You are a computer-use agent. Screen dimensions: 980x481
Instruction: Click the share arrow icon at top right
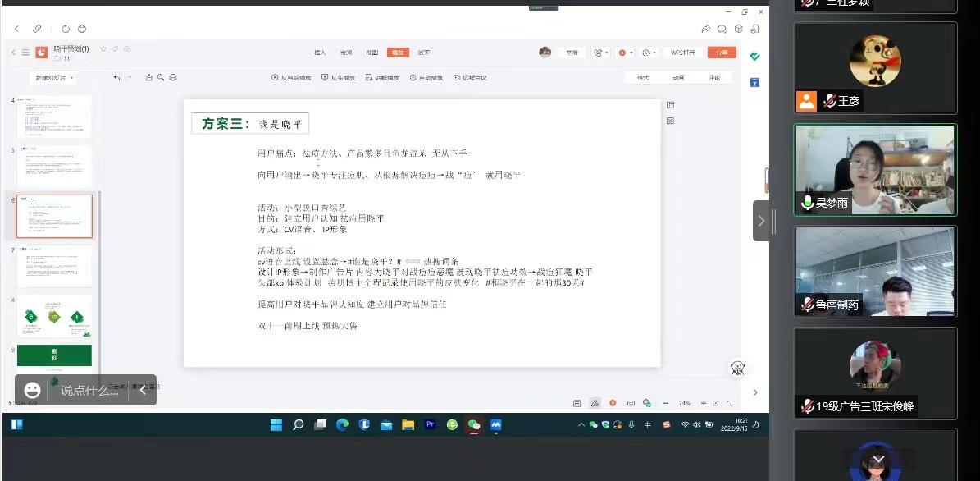click(705, 29)
